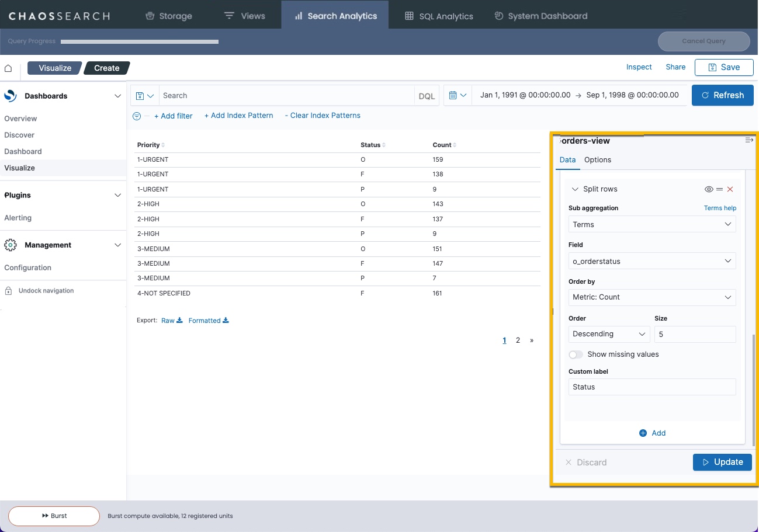Viewport: 759px width, 532px height.
Task: Click the Discard button
Action: click(586, 463)
